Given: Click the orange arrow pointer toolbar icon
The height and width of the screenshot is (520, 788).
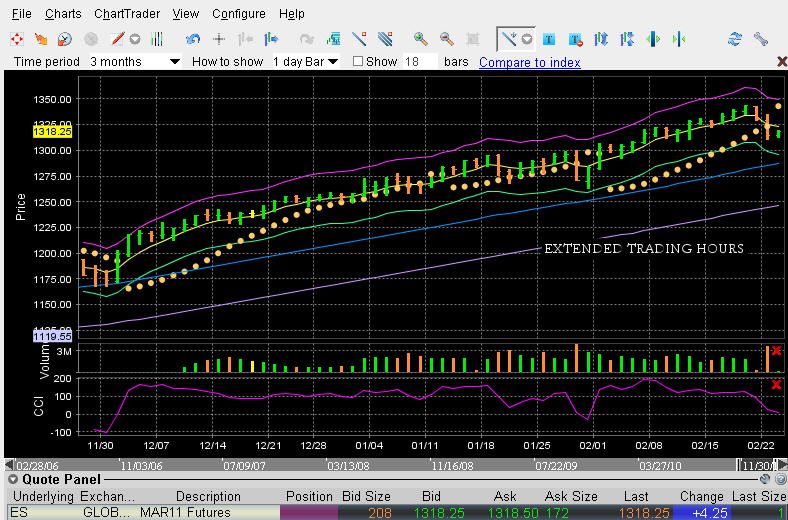Looking at the screenshot, I should [x=41, y=39].
